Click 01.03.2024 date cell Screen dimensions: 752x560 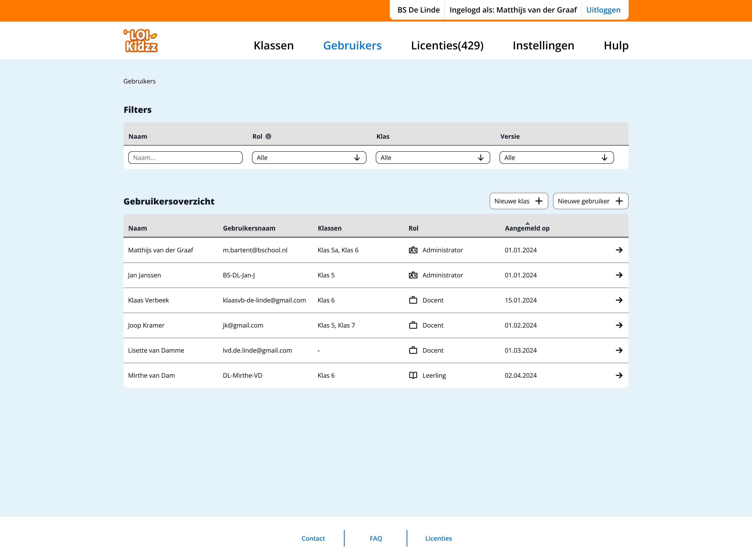(521, 350)
